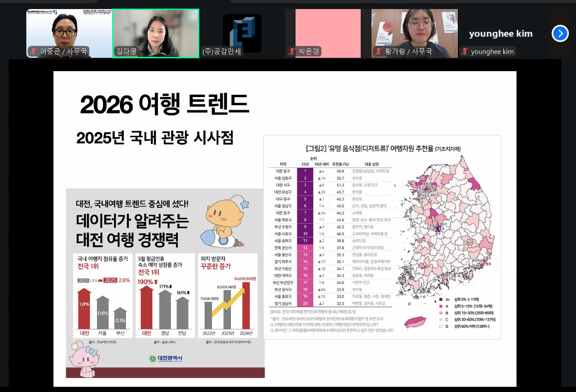Click the '58.9' recommendation rate value
This screenshot has height=392, width=576.
coord(340,171)
